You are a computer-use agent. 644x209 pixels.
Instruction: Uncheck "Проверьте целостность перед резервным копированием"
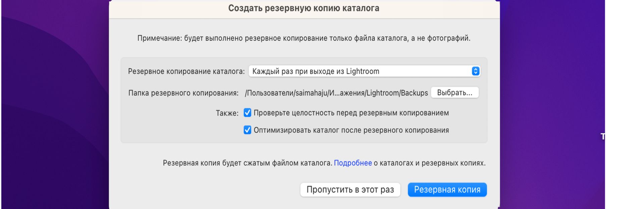pyautogui.click(x=247, y=113)
